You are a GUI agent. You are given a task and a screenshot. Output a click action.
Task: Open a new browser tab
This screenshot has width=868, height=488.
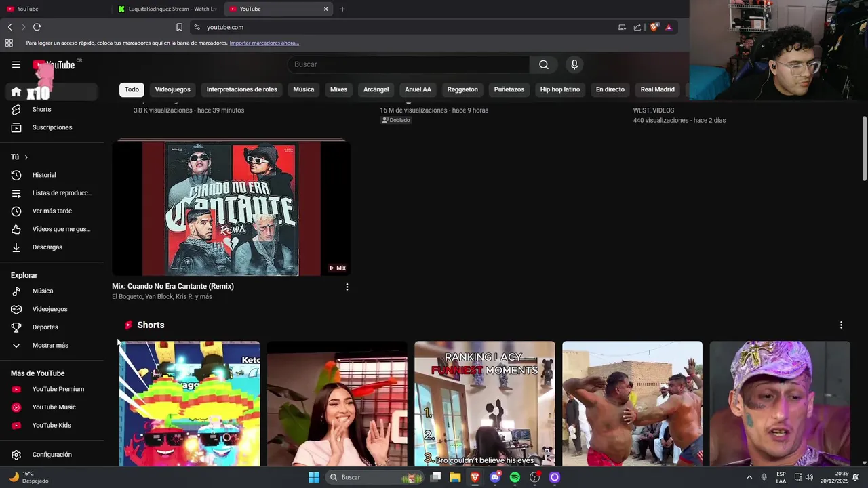pos(342,9)
